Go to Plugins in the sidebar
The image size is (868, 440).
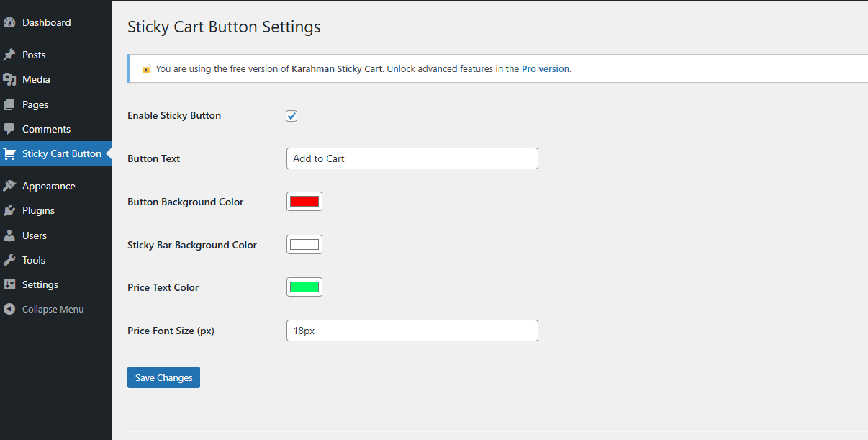(55, 210)
